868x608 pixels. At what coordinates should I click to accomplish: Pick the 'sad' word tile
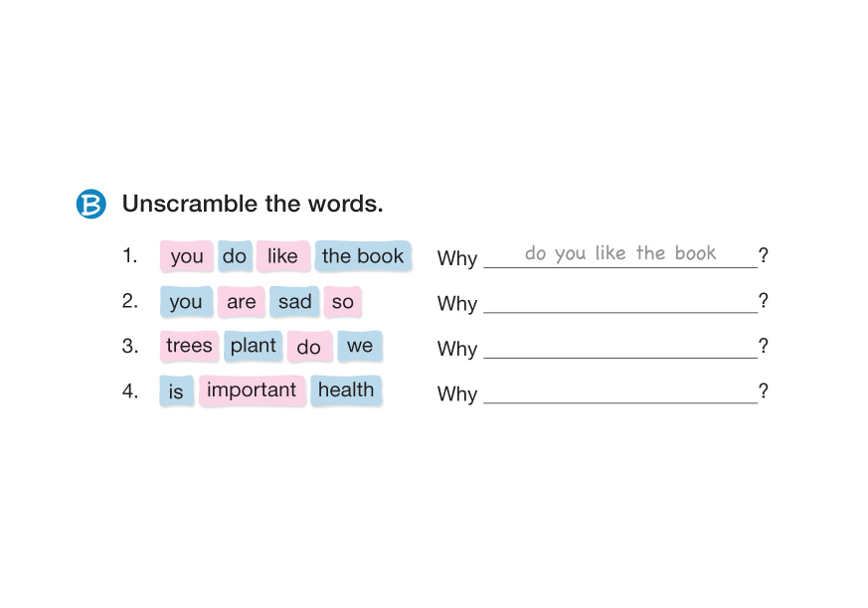click(294, 302)
